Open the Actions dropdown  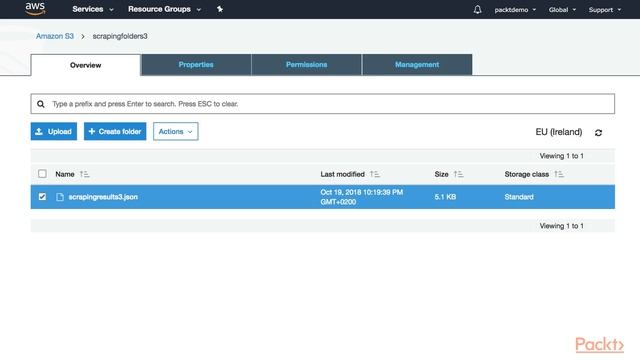tap(176, 131)
